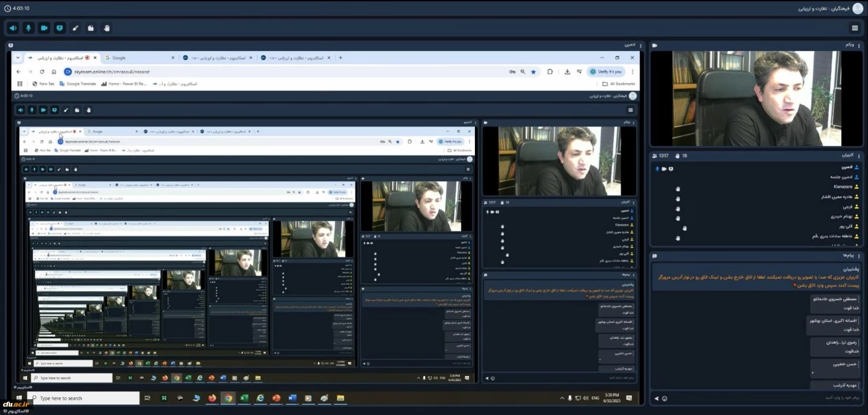
Task: Open the emoji picker in the message box
Action: coord(665,398)
